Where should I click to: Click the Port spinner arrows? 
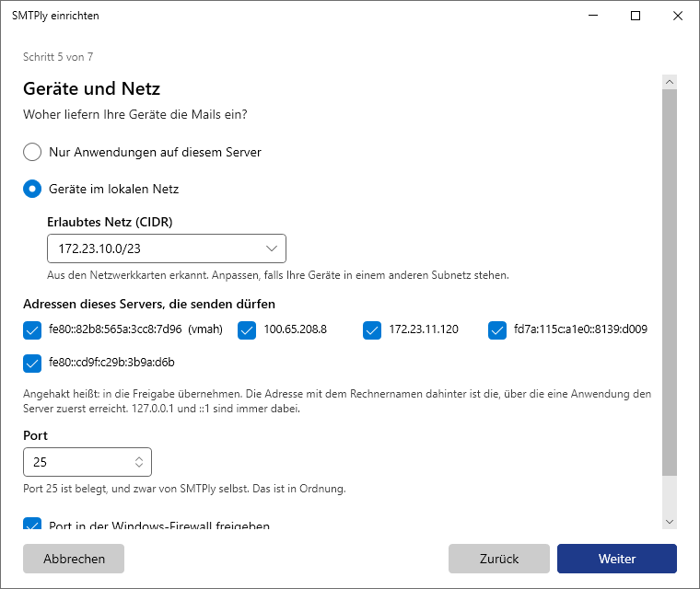coord(139,462)
